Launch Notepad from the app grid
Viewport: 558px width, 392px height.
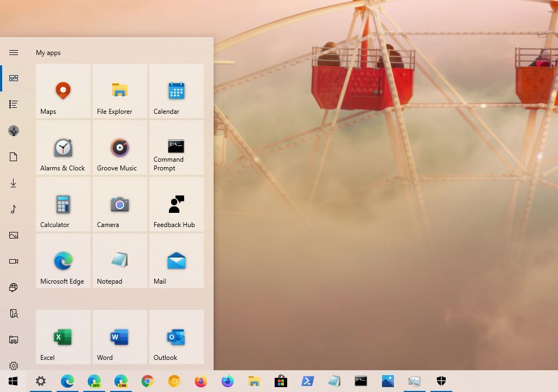click(119, 261)
